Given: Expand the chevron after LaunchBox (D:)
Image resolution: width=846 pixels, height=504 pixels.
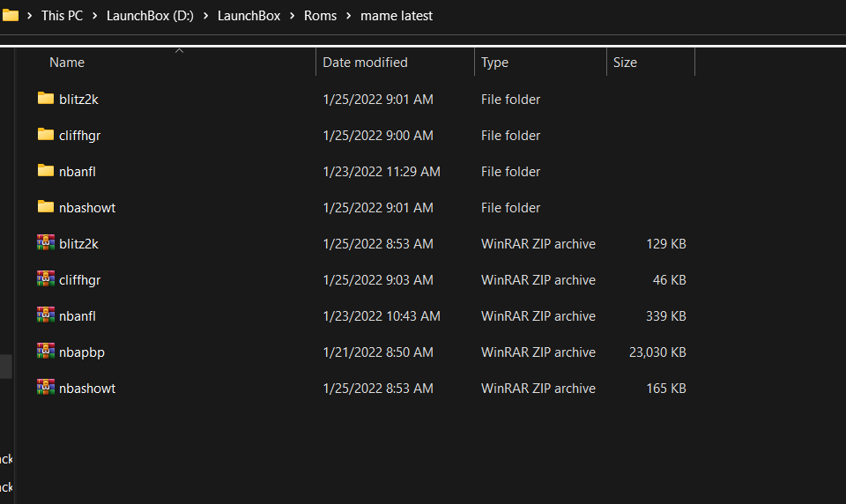Looking at the screenshot, I should coord(205,16).
